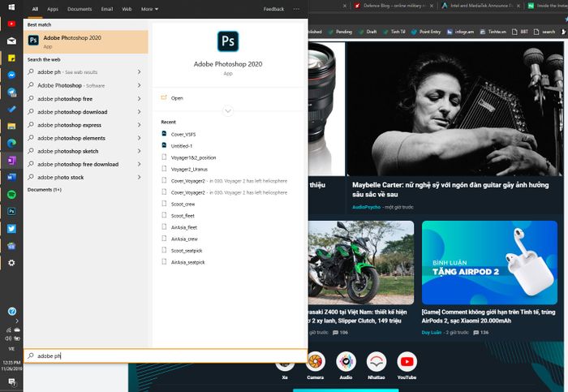Open the Maybelle Carter article headline
Viewport: 568px width, 392px height.
click(450, 189)
